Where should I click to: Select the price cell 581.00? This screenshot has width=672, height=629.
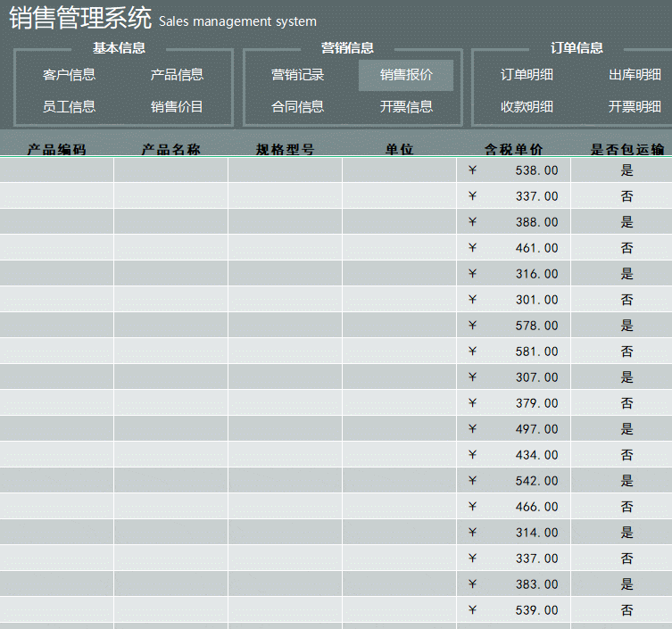click(x=513, y=352)
